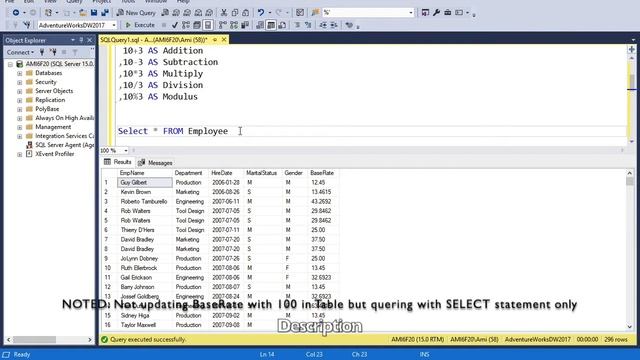The image size is (640, 360).
Task: Close the SQLQuery1.sql tab
Action: [224, 40]
